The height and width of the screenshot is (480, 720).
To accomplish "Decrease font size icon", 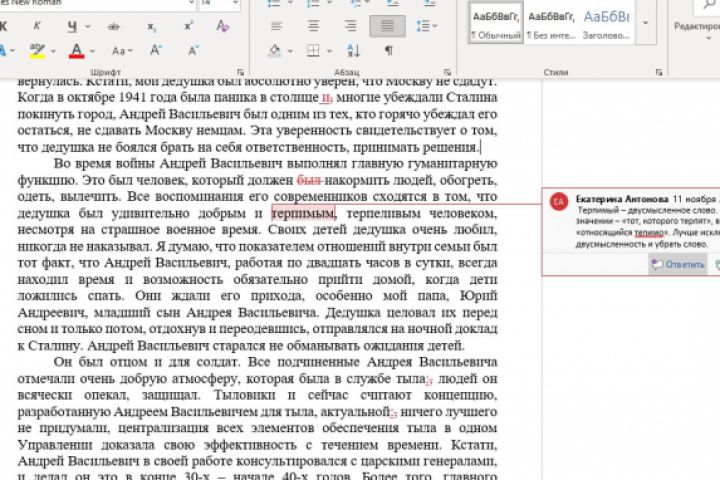I will (194, 50).
